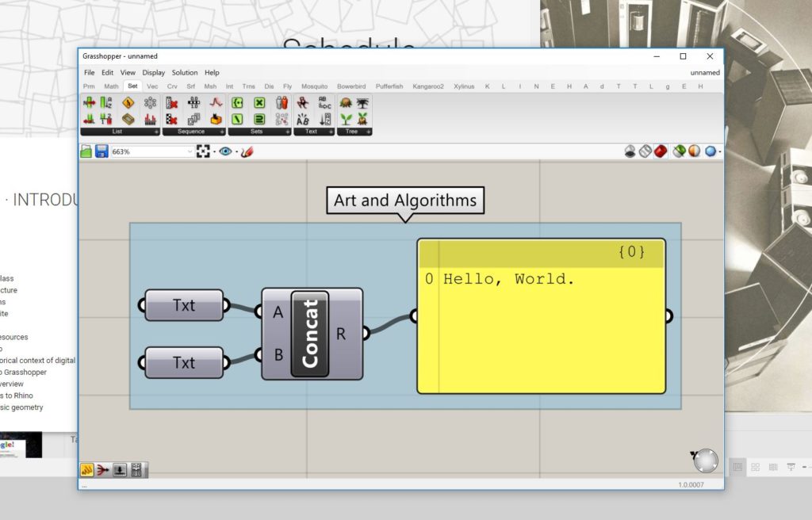The image size is (812, 520).
Task: Select the sketch brush icon in canvas toolbar
Action: (x=247, y=151)
